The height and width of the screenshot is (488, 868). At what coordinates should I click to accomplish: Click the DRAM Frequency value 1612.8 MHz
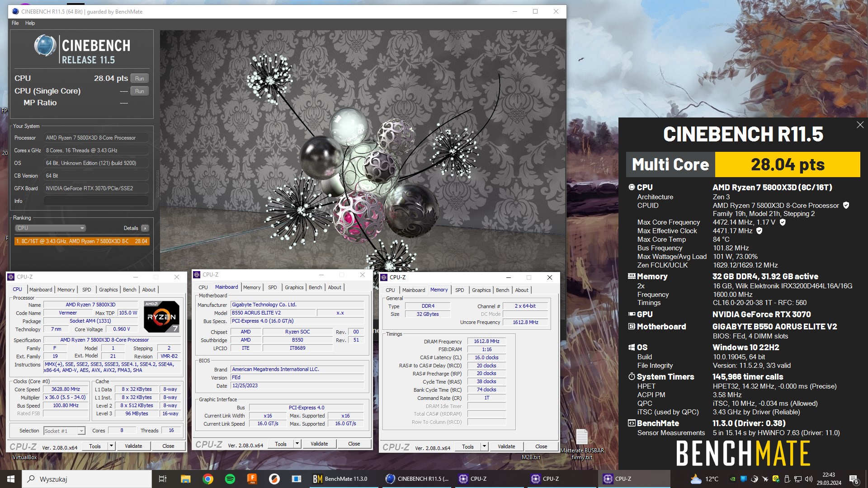486,342
